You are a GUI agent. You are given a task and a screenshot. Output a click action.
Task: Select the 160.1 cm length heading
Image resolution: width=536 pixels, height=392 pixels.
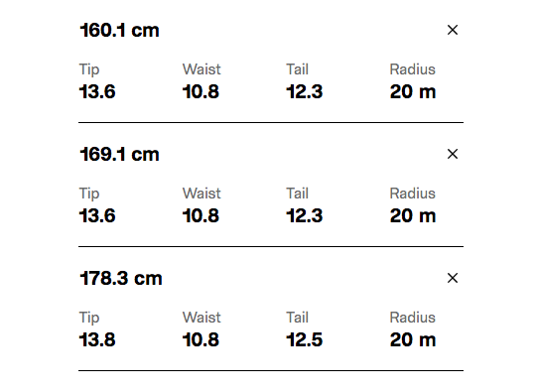point(120,31)
